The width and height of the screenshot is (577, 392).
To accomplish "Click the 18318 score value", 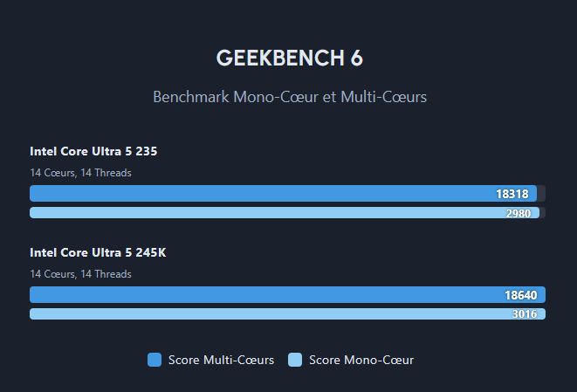I will tap(512, 194).
